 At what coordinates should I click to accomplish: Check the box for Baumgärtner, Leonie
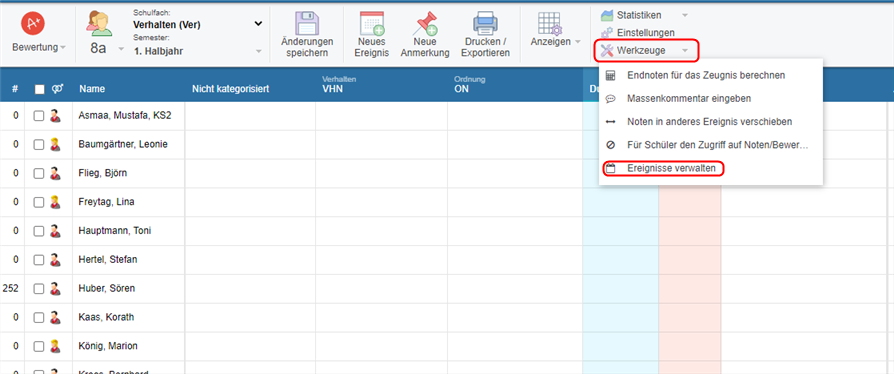point(39,145)
